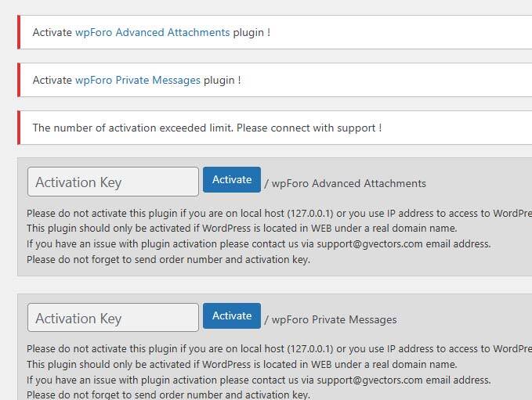Click the word 'Activate' starting the Advanced Attachments notice
Viewport: 532px width, 400px height.
[x=52, y=33]
